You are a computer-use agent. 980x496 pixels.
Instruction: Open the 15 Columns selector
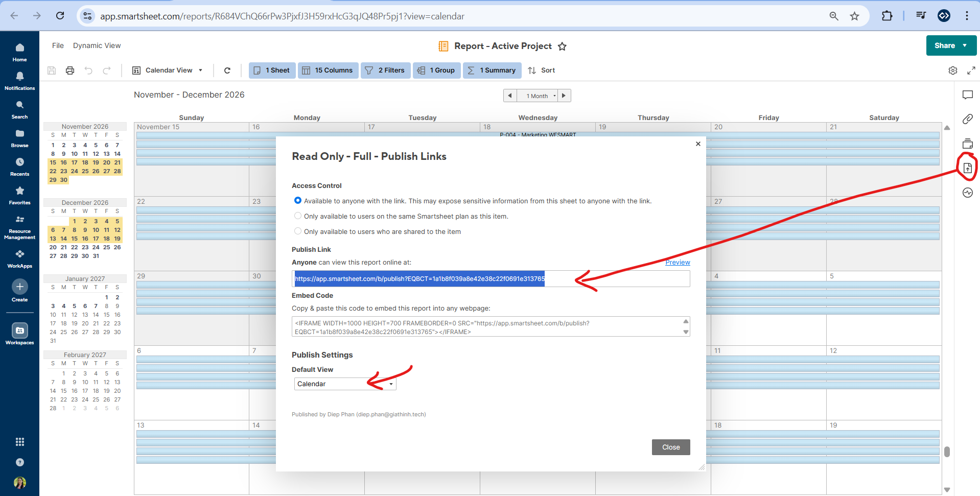click(x=328, y=70)
